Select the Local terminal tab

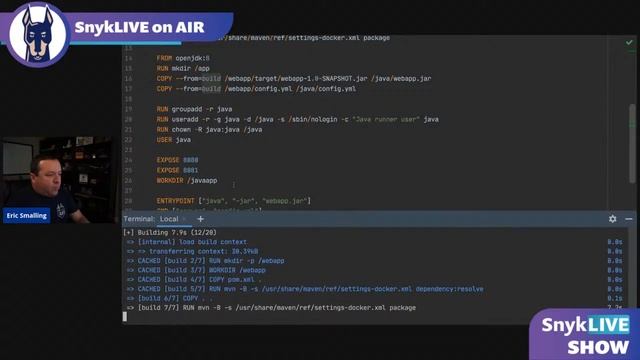169,219
